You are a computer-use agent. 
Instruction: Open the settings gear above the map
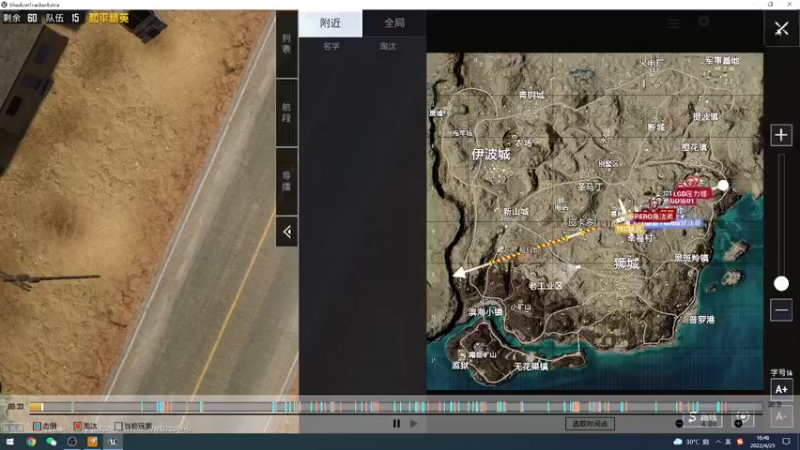[704, 21]
